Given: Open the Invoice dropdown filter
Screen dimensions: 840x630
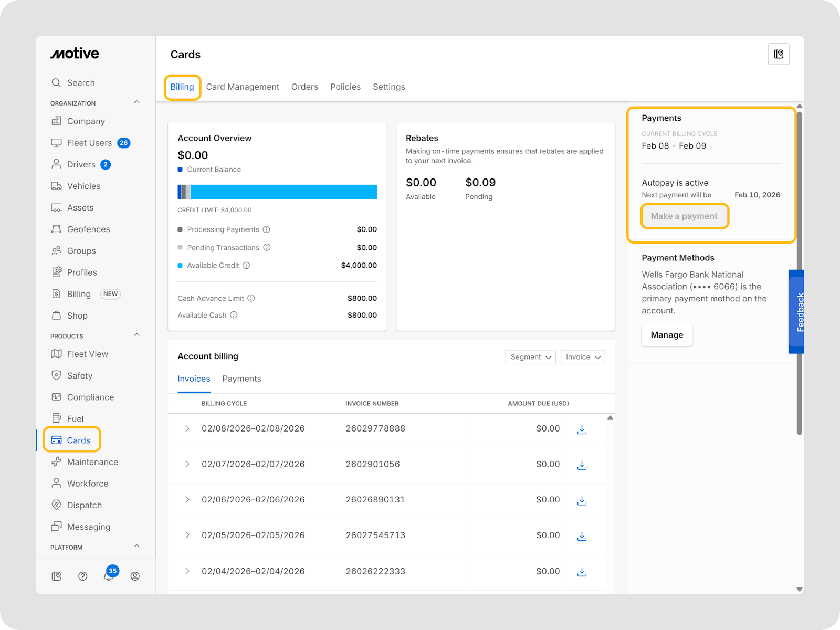Looking at the screenshot, I should point(583,357).
